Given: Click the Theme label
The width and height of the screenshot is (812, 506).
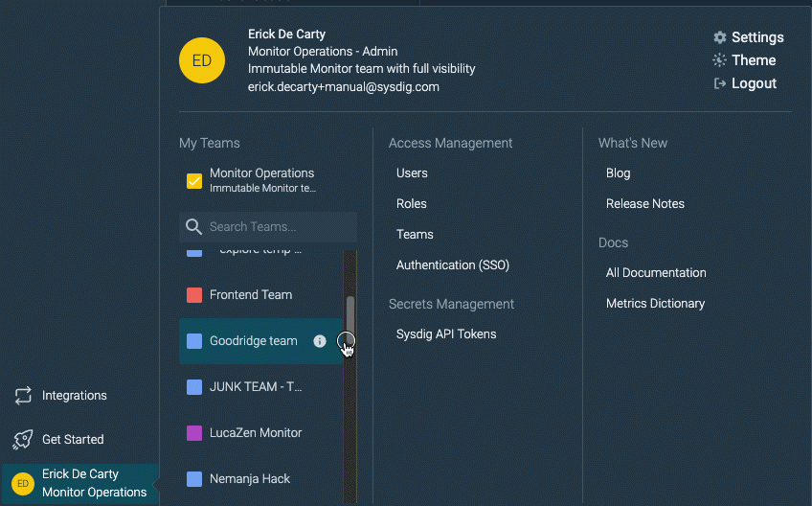Looking at the screenshot, I should point(754,60).
